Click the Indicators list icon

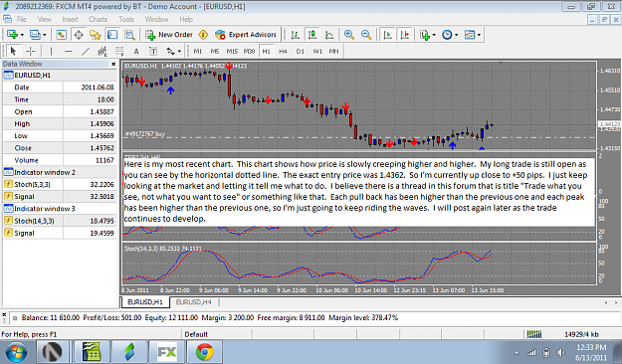425,35
